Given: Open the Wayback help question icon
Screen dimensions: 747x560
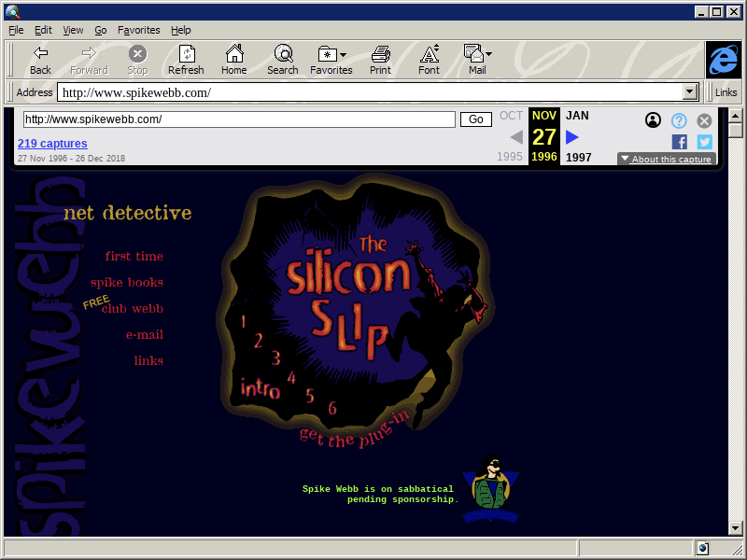Looking at the screenshot, I should coord(679,120).
